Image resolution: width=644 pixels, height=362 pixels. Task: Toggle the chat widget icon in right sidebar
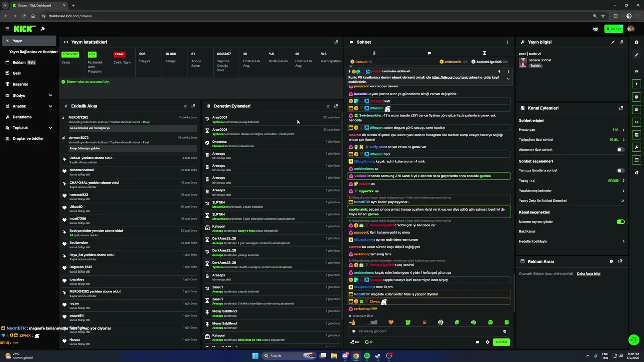coord(637,109)
